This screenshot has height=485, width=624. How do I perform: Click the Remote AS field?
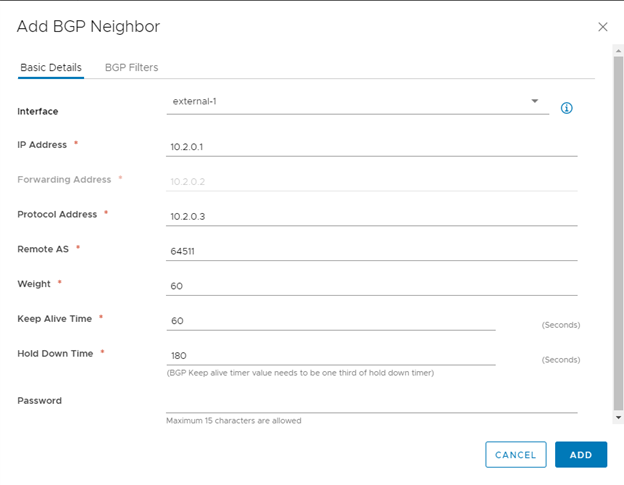point(372,251)
